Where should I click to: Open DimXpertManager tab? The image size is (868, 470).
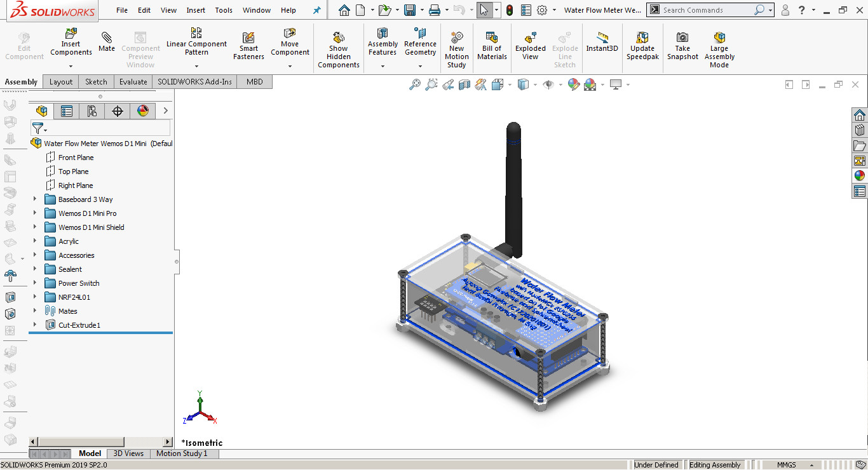pos(118,111)
